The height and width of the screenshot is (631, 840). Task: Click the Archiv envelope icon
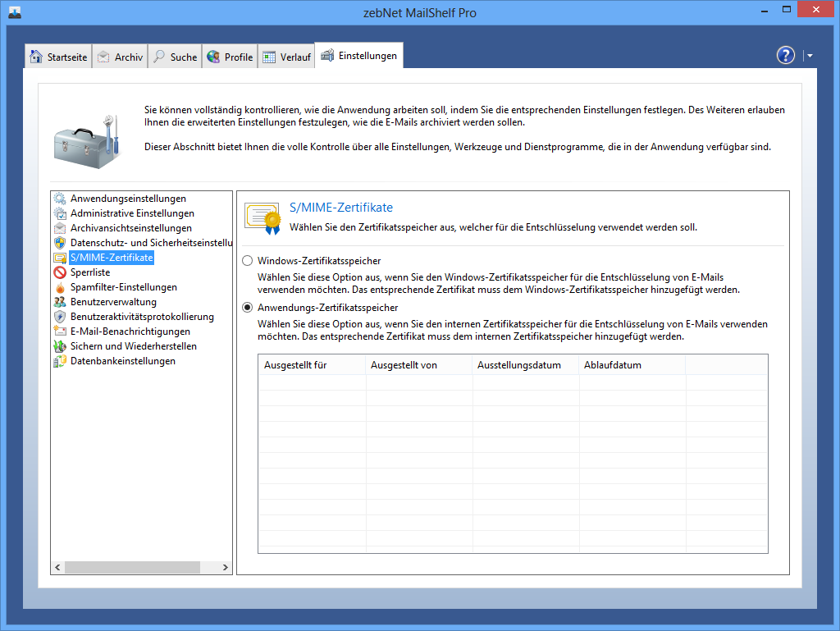point(103,57)
